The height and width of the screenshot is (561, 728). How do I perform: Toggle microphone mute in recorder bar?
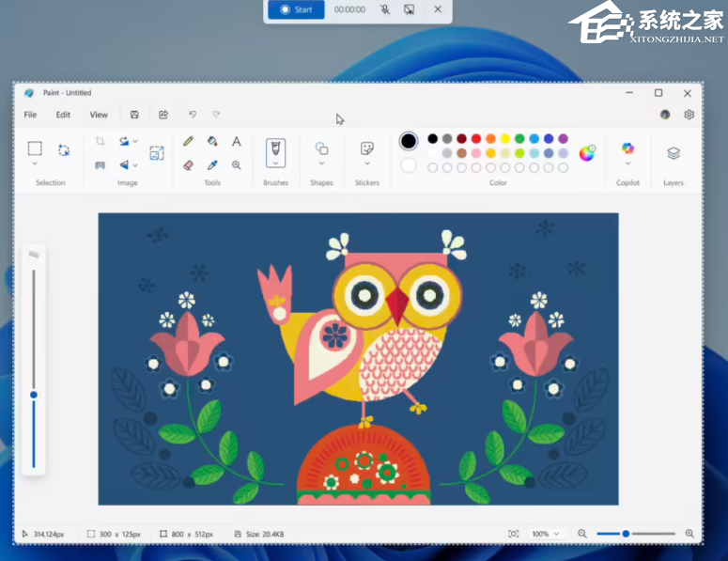pyautogui.click(x=385, y=9)
